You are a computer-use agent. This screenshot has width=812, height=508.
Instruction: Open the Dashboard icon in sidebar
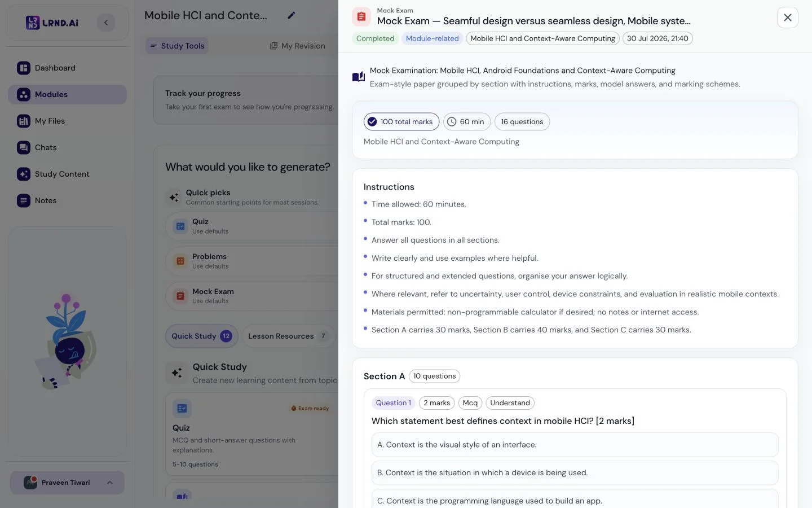(24, 68)
